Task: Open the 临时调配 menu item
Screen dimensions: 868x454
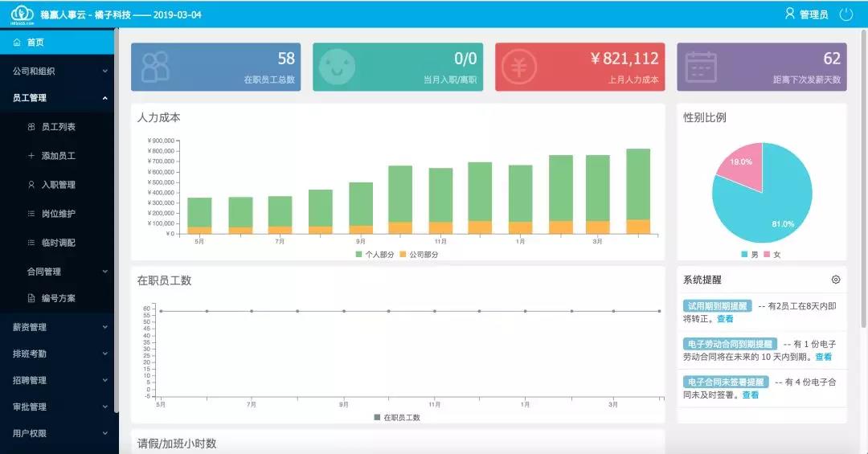Action: pyautogui.click(x=58, y=243)
